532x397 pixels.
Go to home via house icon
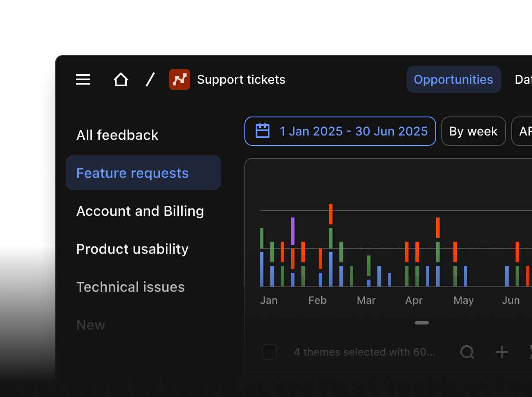tap(120, 79)
